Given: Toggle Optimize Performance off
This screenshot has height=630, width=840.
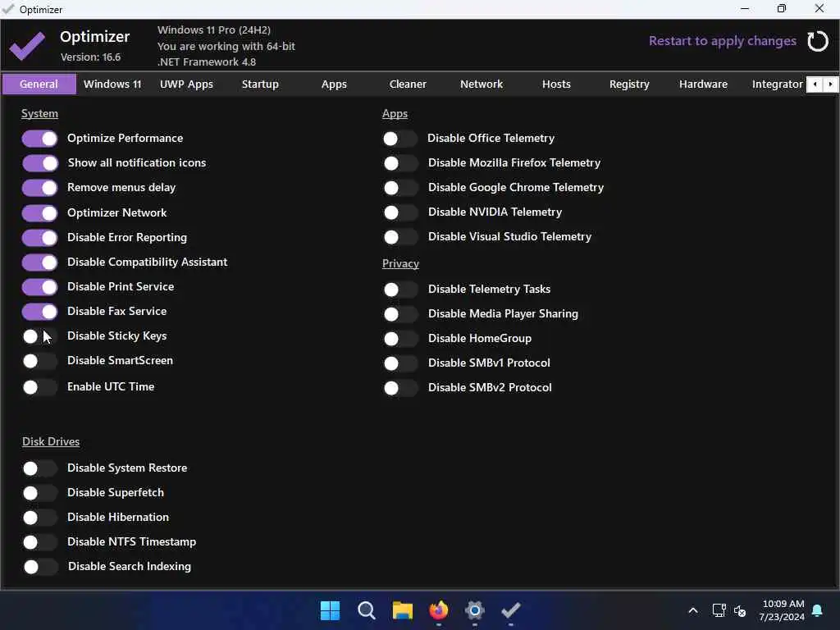Looking at the screenshot, I should (39, 139).
